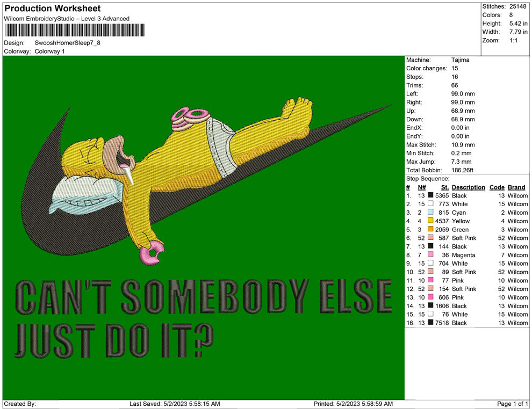
Task: Click the 'St.' column header
Action: 445,187
